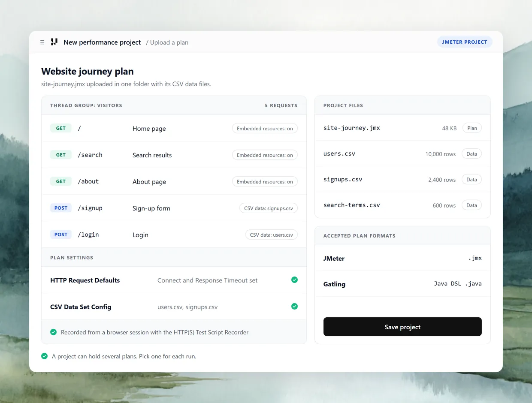Click the check icon beside the recorder note
532x403 pixels.
(x=54, y=332)
